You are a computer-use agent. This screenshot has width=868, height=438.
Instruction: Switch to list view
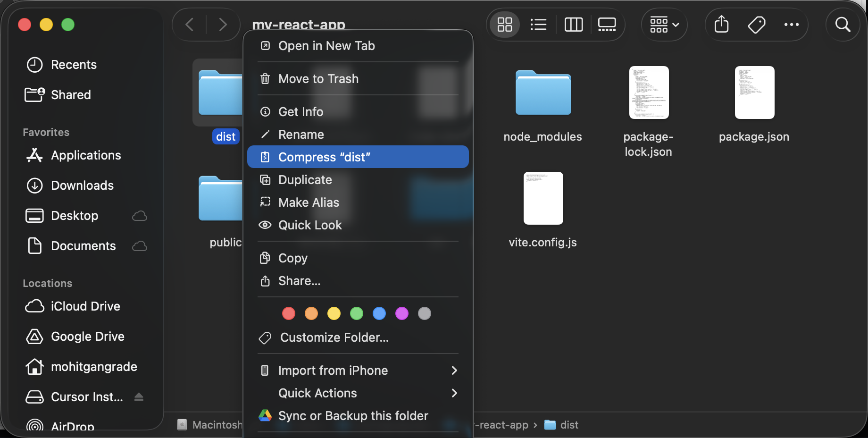[x=538, y=25]
